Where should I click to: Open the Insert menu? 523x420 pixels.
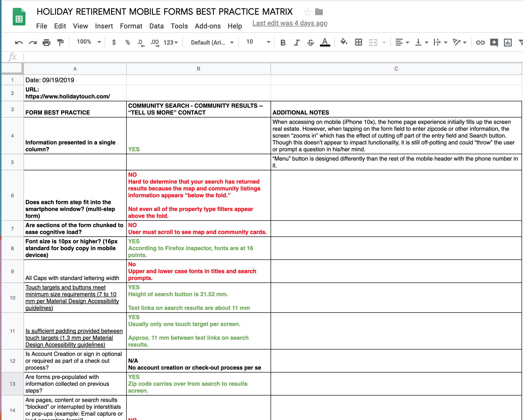[104, 26]
